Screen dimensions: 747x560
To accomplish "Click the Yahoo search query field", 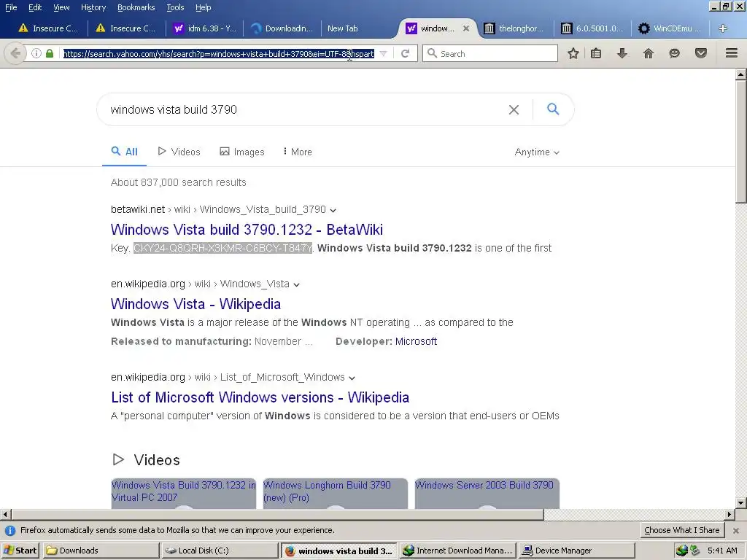I will click(x=305, y=110).
